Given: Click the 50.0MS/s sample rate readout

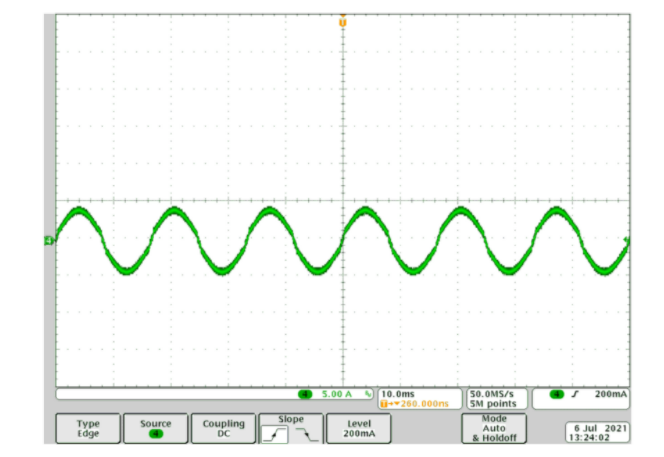Looking at the screenshot, I should [494, 394].
